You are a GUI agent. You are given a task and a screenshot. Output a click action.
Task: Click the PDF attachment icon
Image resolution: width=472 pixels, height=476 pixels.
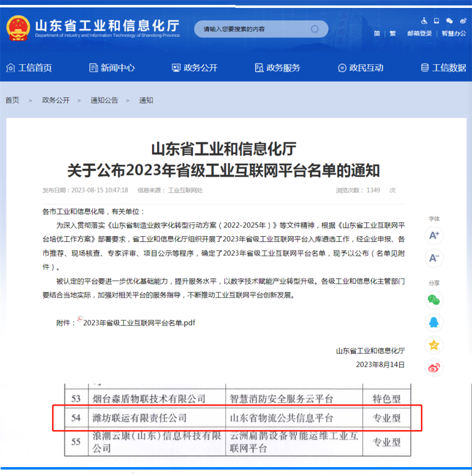pos(80,319)
